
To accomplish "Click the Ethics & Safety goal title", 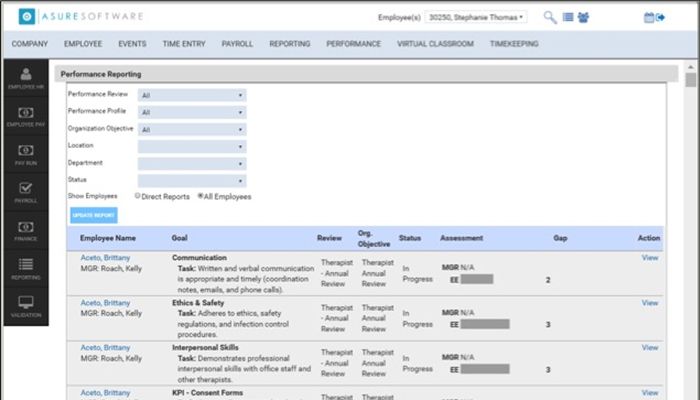I will [198, 303].
